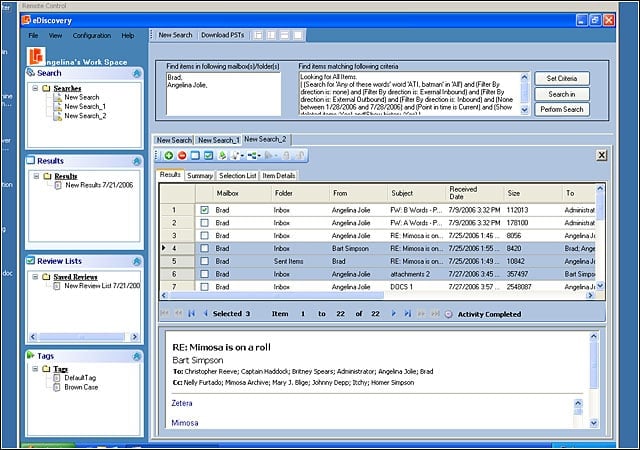Check the checkbox in row 2

pyautogui.click(x=204, y=223)
